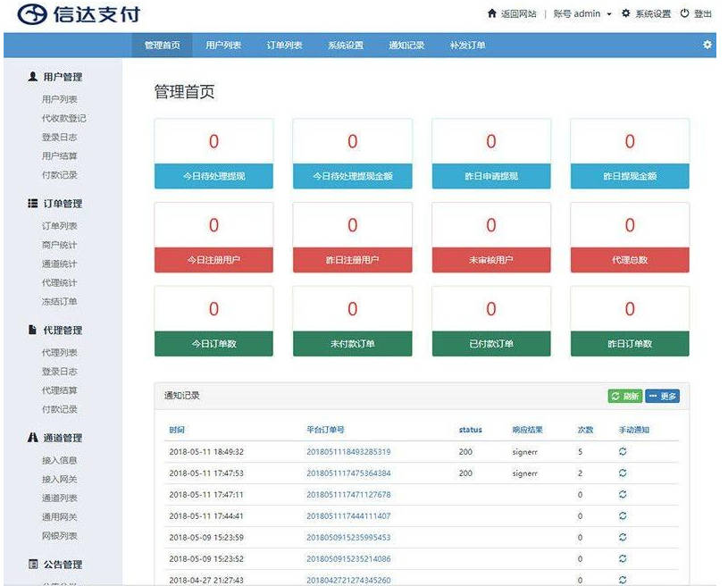Open 冻结订单 in sidebar
This screenshot has width=728, height=586.
60,301
